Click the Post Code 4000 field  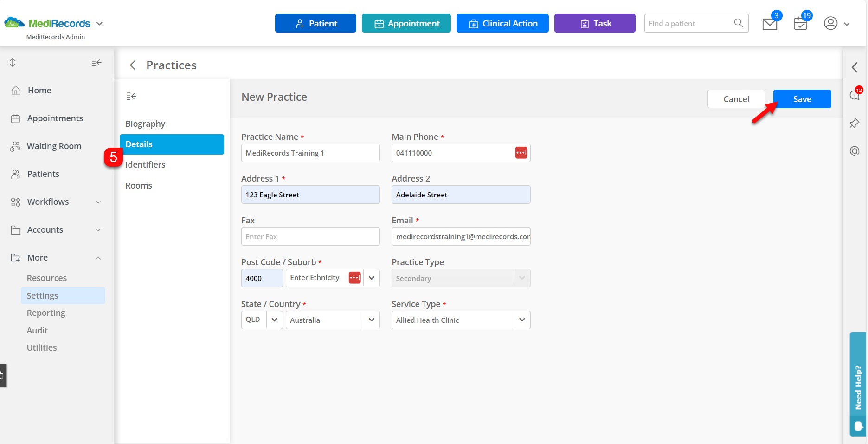click(262, 278)
